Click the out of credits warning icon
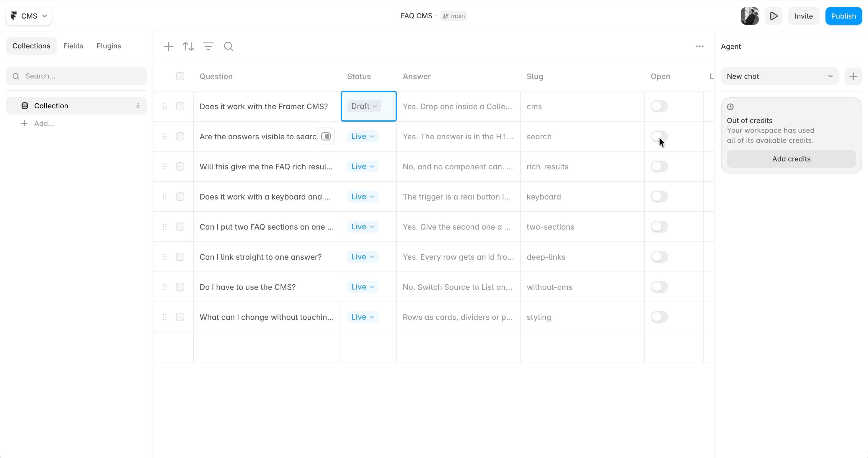 tap(730, 107)
